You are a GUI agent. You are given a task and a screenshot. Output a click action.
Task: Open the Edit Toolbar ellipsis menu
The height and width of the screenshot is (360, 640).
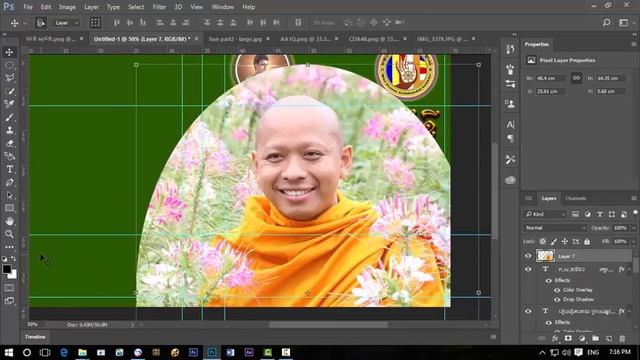click(9, 247)
